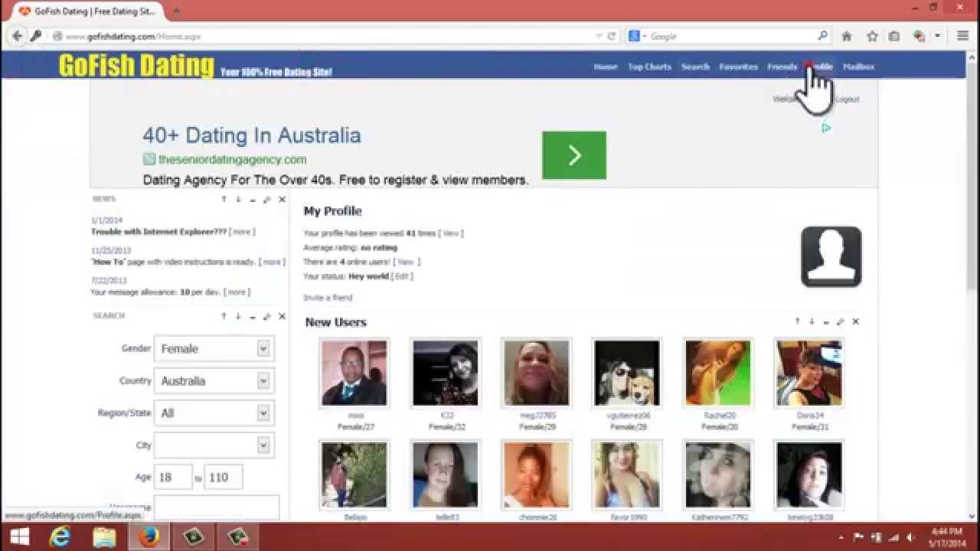Open the Gender dropdown
Viewport: 980px width, 551px height.
[214, 349]
